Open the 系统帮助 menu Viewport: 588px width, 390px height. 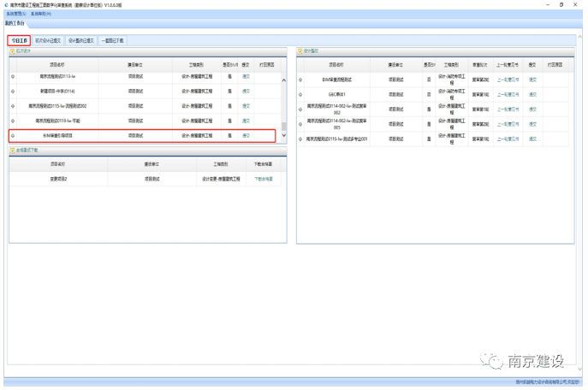pyautogui.click(x=41, y=14)
